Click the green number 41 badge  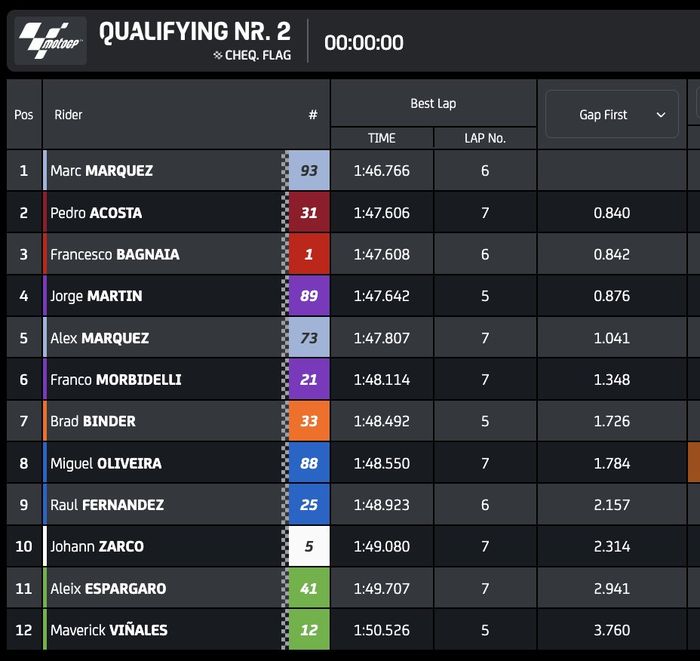[x=309, y=589]
